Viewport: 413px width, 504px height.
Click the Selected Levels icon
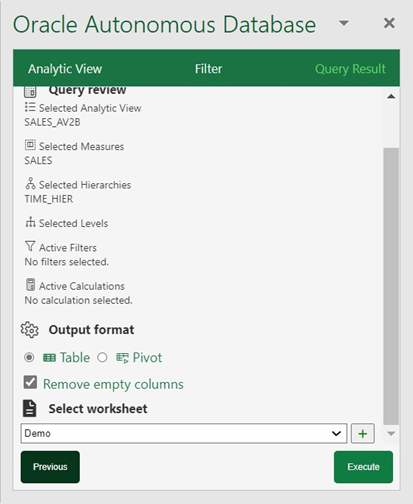tap(30, 222)
